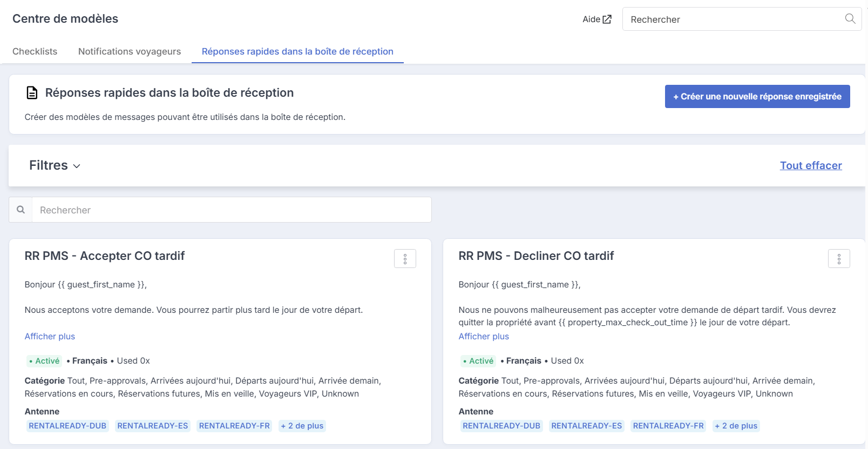
Task: Click Activé status badge in Accepter card
Action: coord(44,361)
